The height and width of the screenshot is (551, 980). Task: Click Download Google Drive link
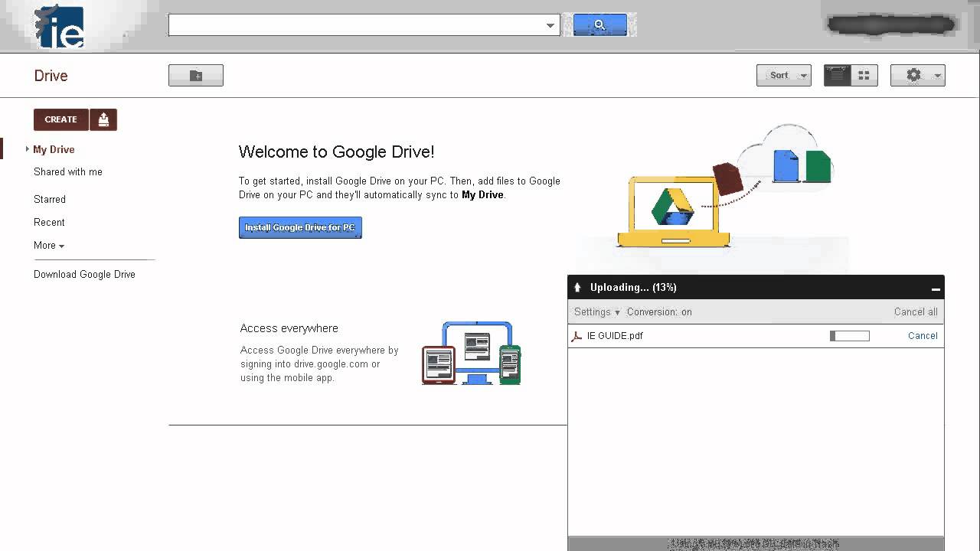click(84, 274)
